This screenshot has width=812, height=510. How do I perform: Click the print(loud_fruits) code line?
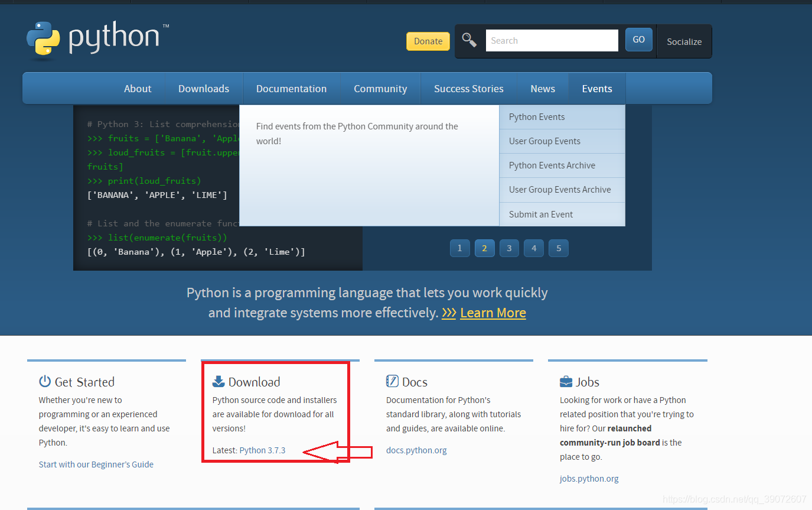144,181
